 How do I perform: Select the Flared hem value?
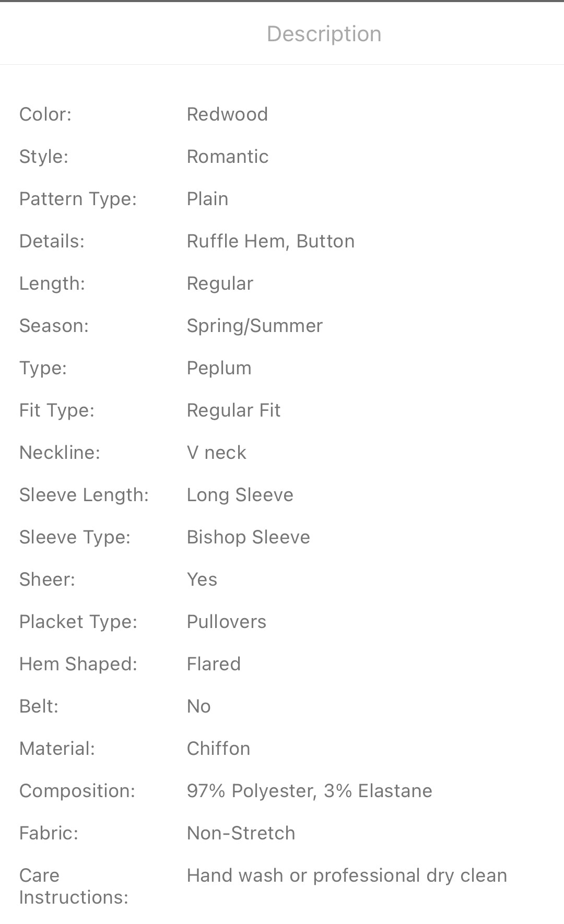pos(214,664)
